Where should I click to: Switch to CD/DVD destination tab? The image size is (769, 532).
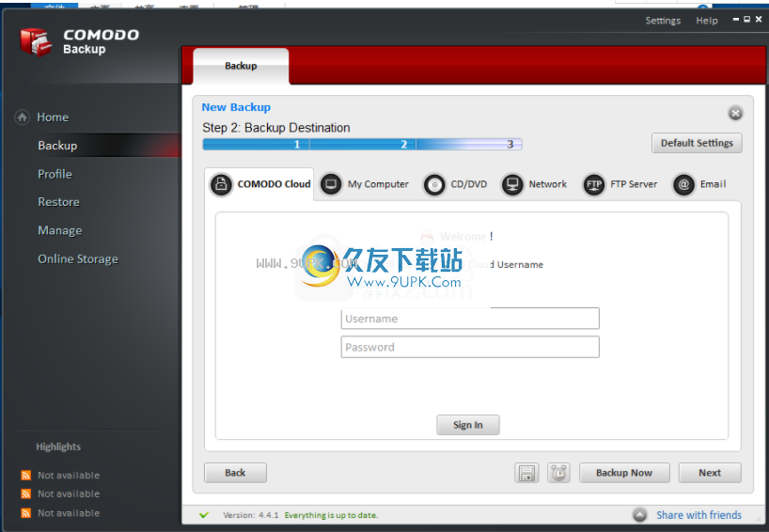(x=456, y=184)
